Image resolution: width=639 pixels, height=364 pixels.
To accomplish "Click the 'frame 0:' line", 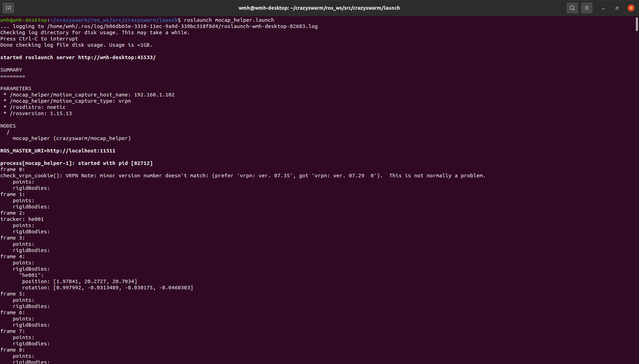I will point(12,169).
